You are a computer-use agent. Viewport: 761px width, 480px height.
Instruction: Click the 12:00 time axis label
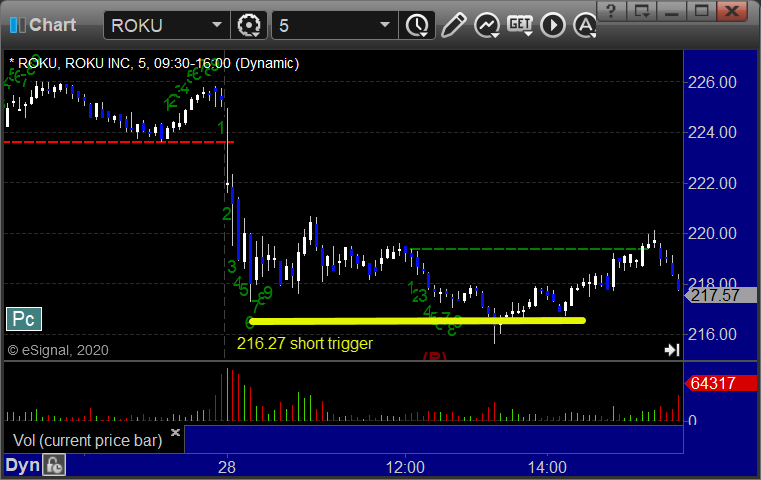(x=405, y=467)
